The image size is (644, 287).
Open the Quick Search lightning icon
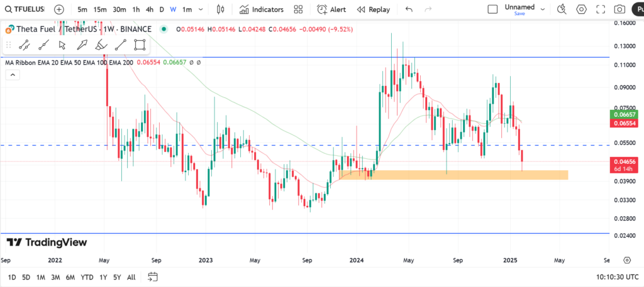[562, 9]
